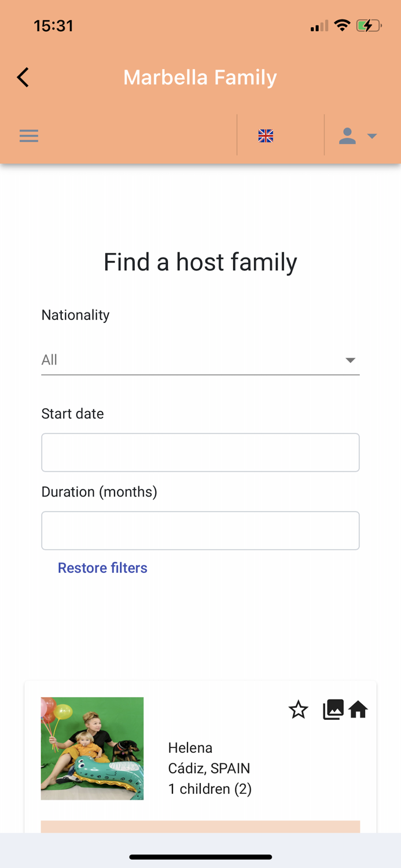Tap the battery charging icon
This screenshot has width=401, height=868.
pyautogui.click(x=368, y=25)
